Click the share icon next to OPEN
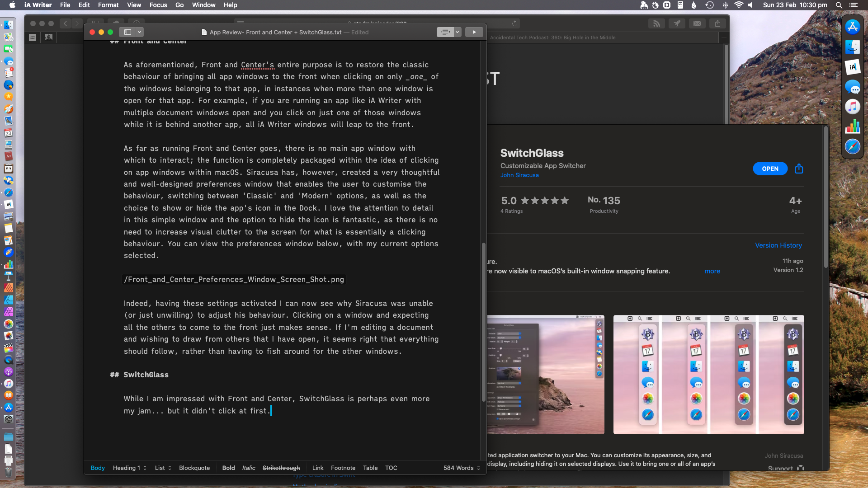This screenshot has height=488, width=868. [799, 169]
